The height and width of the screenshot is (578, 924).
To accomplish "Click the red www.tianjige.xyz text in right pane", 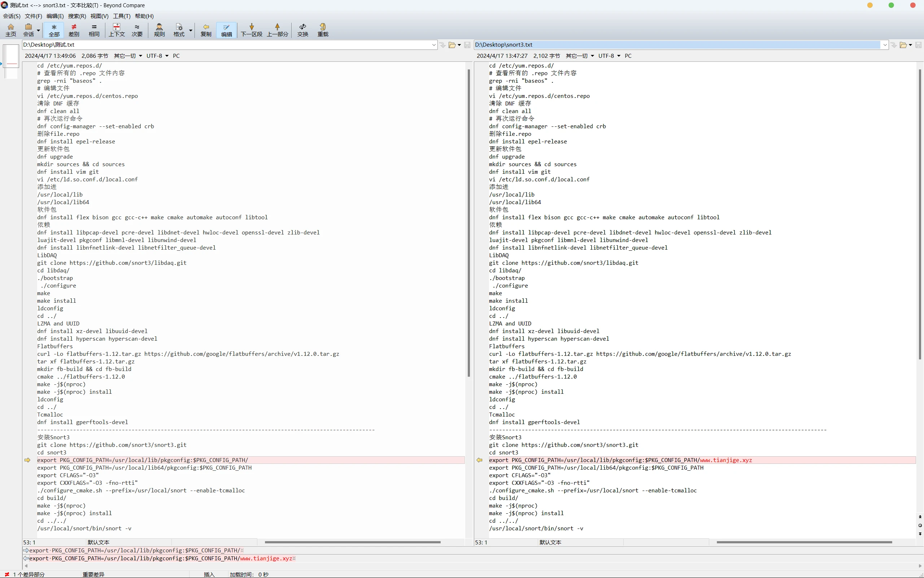I will [x=726, y=460].
